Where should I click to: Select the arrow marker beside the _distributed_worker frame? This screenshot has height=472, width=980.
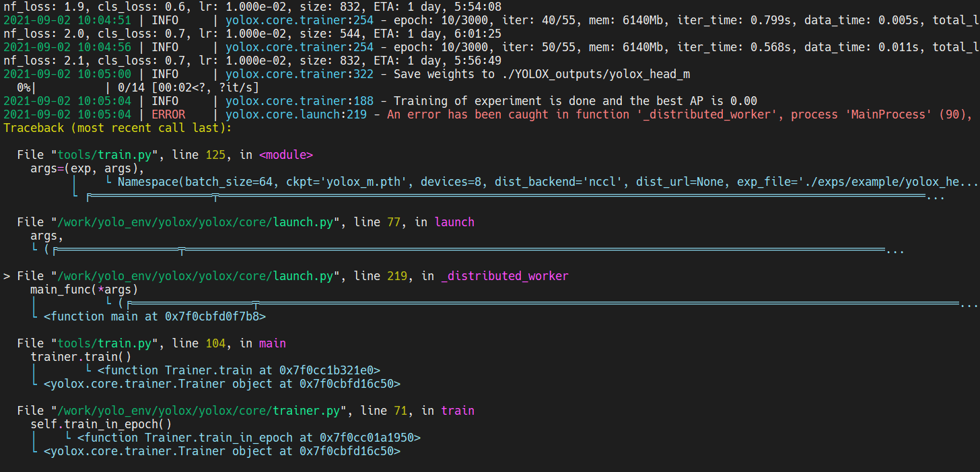pos(7,275)
